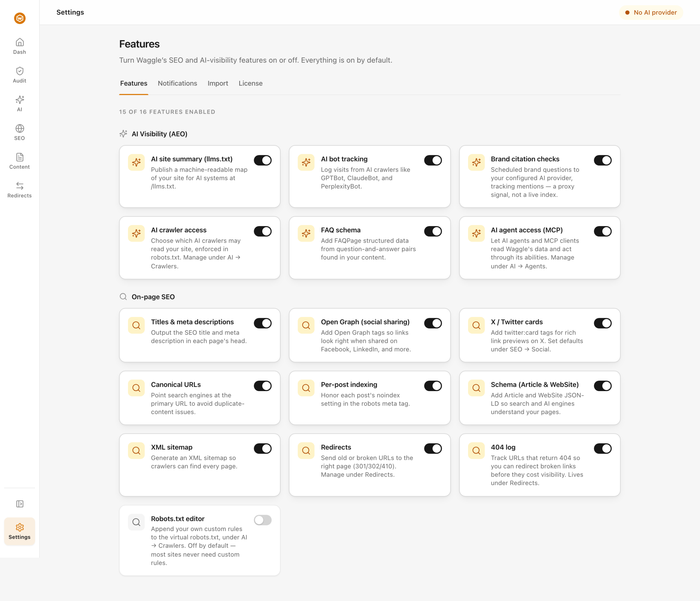Click the AI agent access card icon
This screenshot has width=700, height=601.
(x=476, y=233)
